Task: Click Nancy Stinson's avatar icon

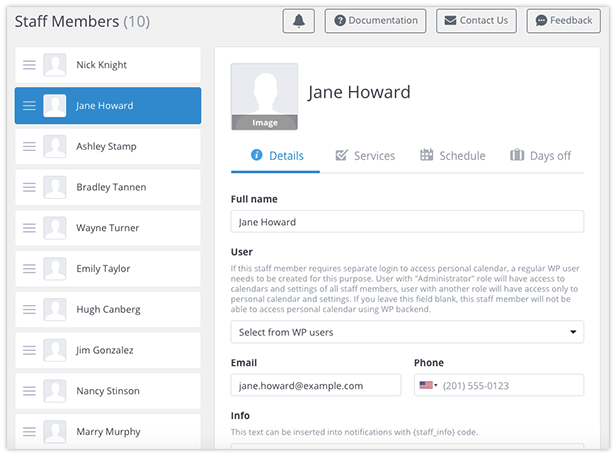Action: click(x=55, y=391)
